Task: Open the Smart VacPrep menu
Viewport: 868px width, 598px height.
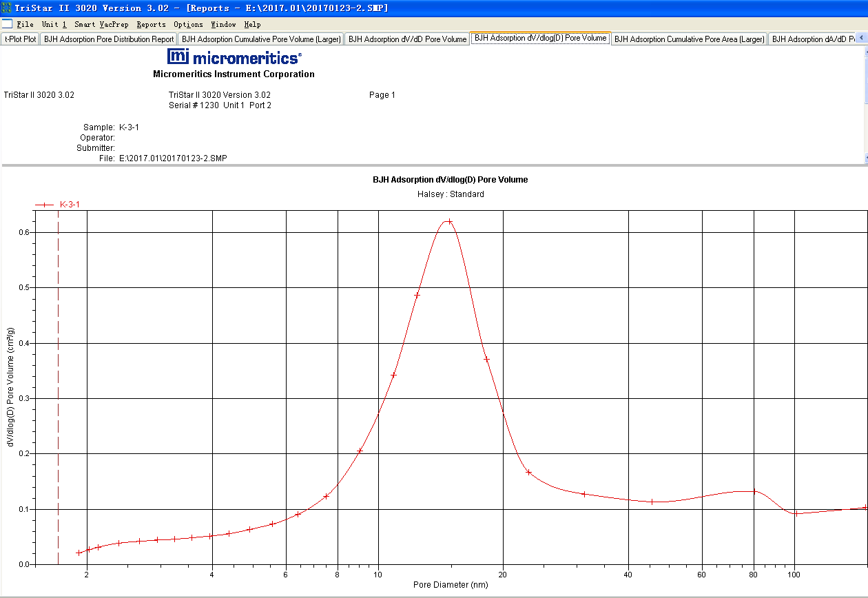Action: coord(101,24)
